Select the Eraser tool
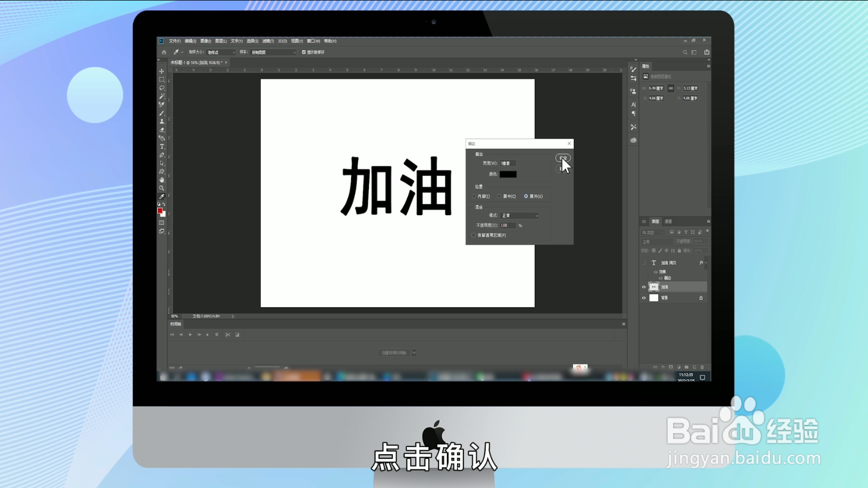This screenshot has height=488, width=868. tap(162, 125)
